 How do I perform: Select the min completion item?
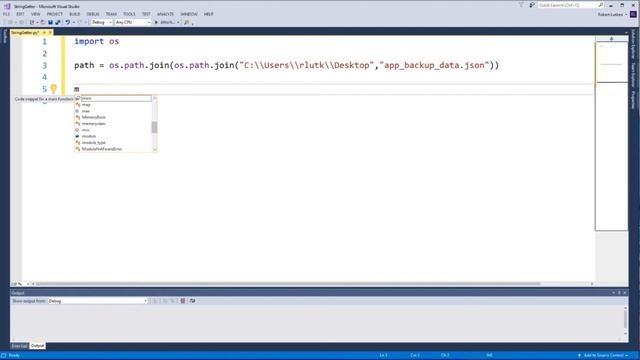pyautogui.click(x=113, y=130)
